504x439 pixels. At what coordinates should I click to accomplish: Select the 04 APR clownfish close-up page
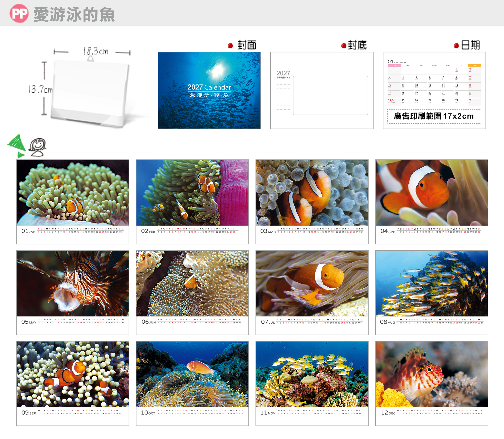pos(432,202)
